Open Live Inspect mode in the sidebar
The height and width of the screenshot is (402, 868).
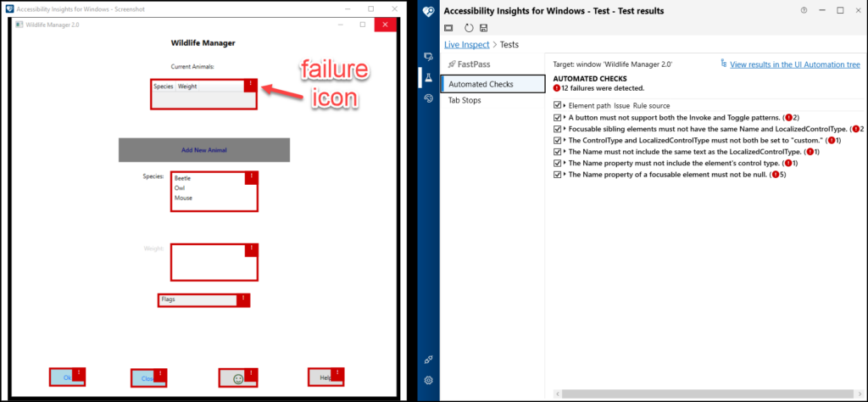coord(429,57)
